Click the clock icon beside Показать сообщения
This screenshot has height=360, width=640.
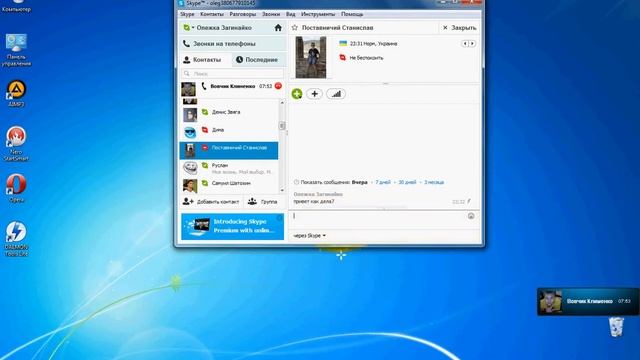296,182
